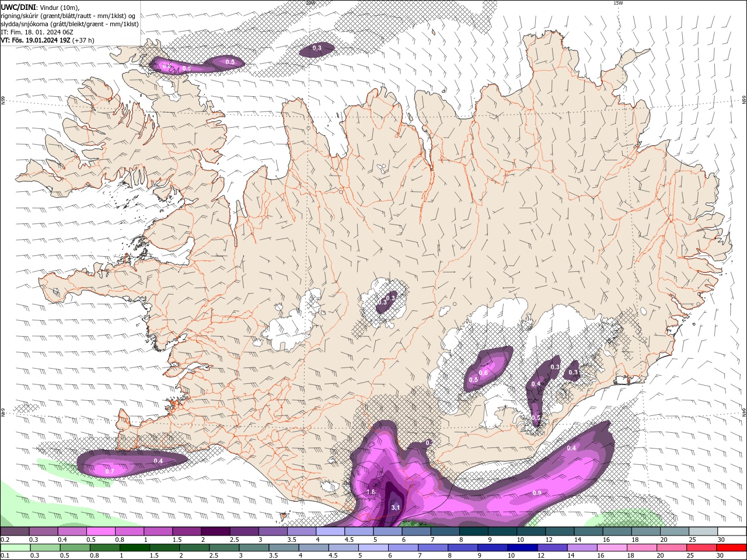This screenshot has height=560, width=747.
Task: Select the darkest purple top scale swatch between 2 and 2.5
Action: (x=215, y=531)
